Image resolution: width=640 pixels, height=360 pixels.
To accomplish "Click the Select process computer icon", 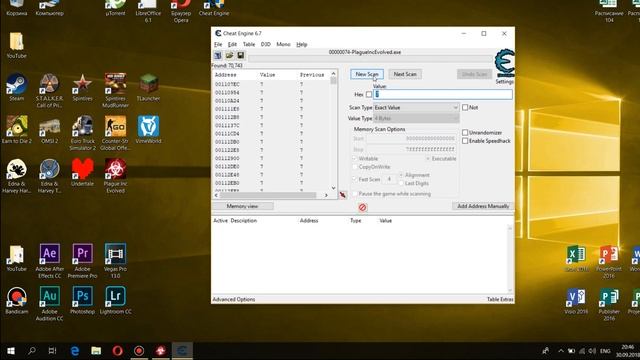I will pos(218,56).
